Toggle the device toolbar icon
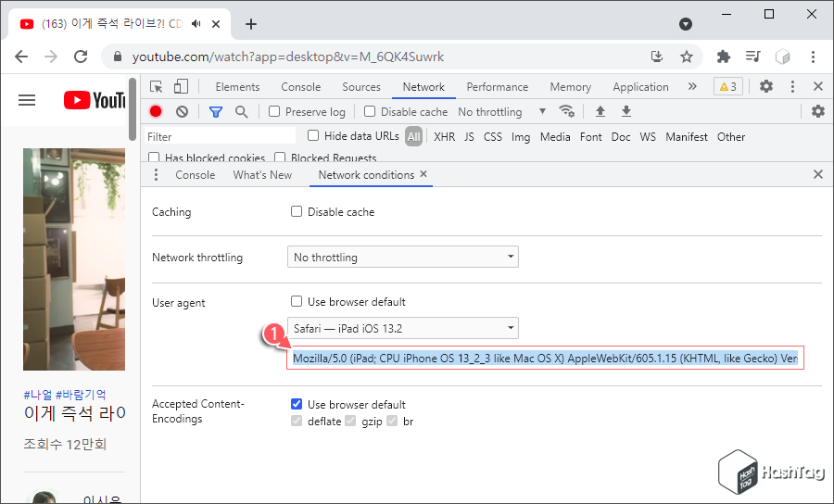The width and height of the screenshot is (834, 504). pos(182,87)
